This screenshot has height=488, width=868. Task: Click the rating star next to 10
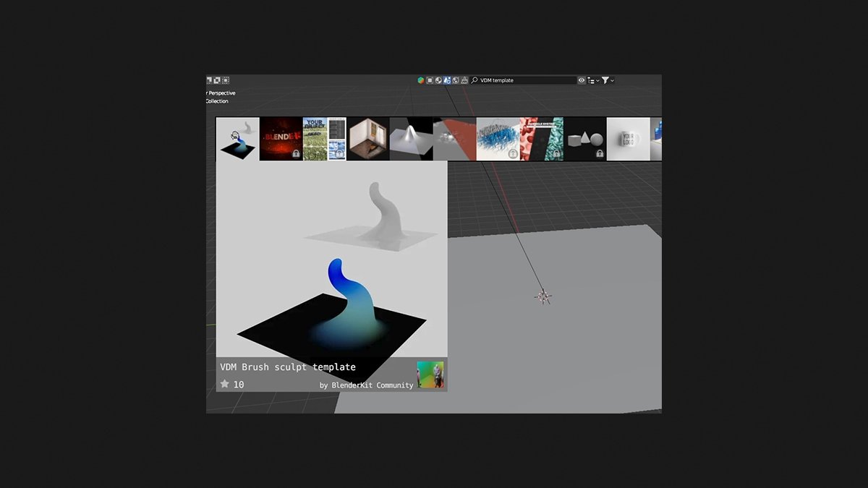tap(225, 383)
